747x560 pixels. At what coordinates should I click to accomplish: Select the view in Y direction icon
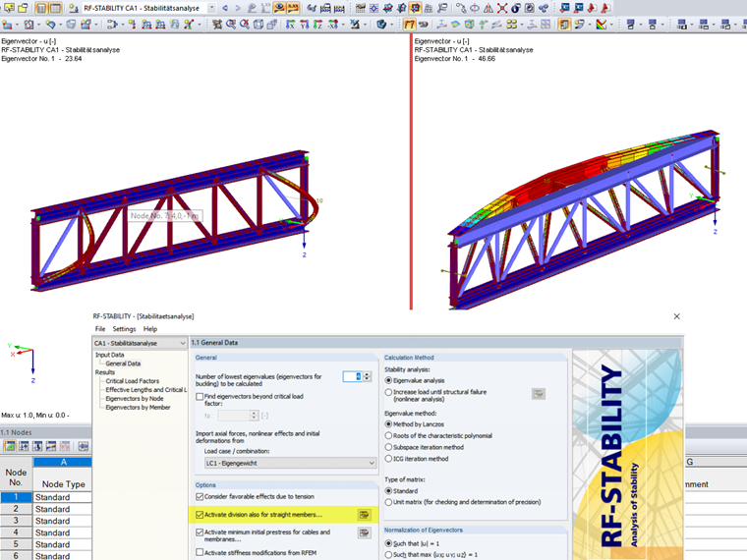click(x=305, y=24)
